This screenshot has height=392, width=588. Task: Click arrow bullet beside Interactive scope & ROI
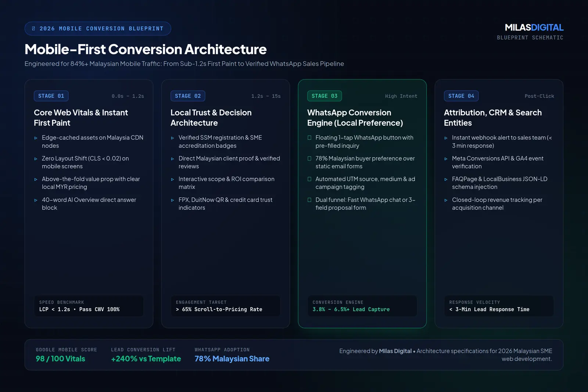(172, 179)
